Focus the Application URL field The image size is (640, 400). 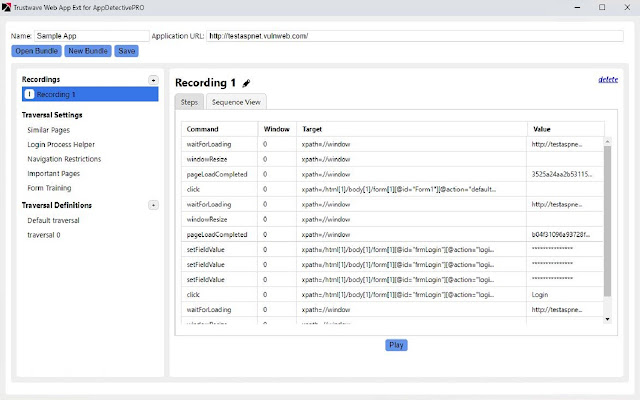pos(415,36)
